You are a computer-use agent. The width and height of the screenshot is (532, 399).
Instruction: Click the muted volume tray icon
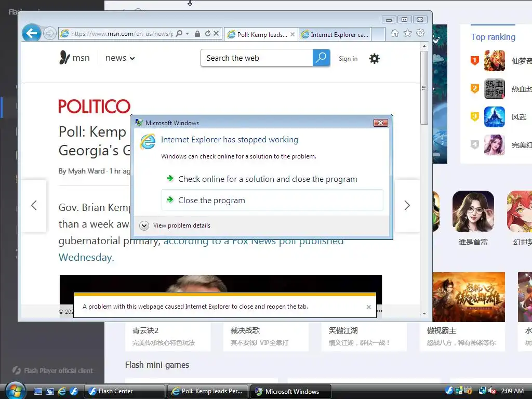point(493,391)
